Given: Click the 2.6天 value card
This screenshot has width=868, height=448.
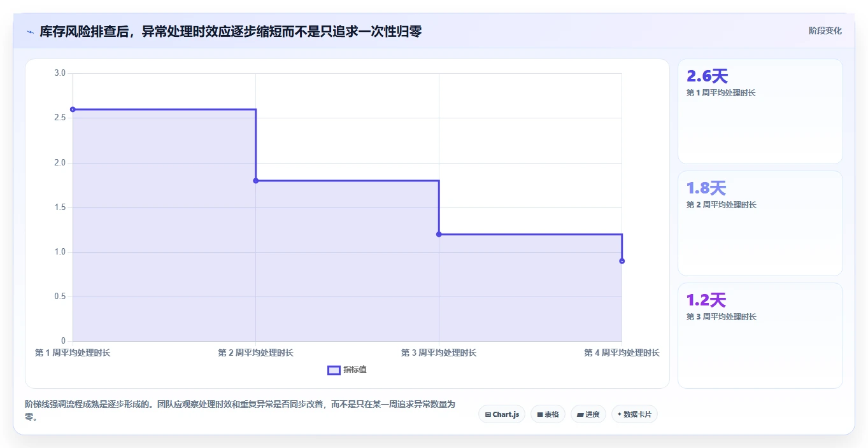Looking at the screenshot, I should (x=760, y=111).
